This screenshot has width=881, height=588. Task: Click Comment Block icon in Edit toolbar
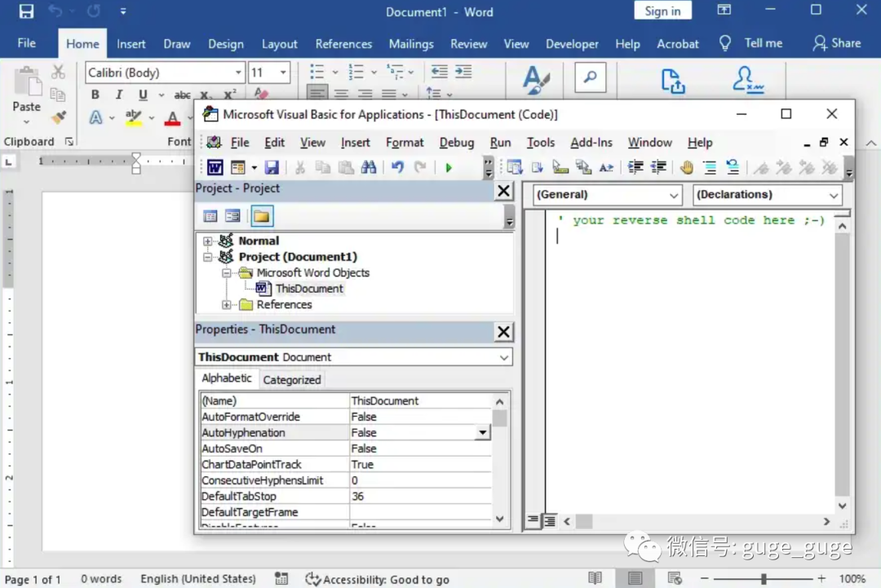[710, 167]
